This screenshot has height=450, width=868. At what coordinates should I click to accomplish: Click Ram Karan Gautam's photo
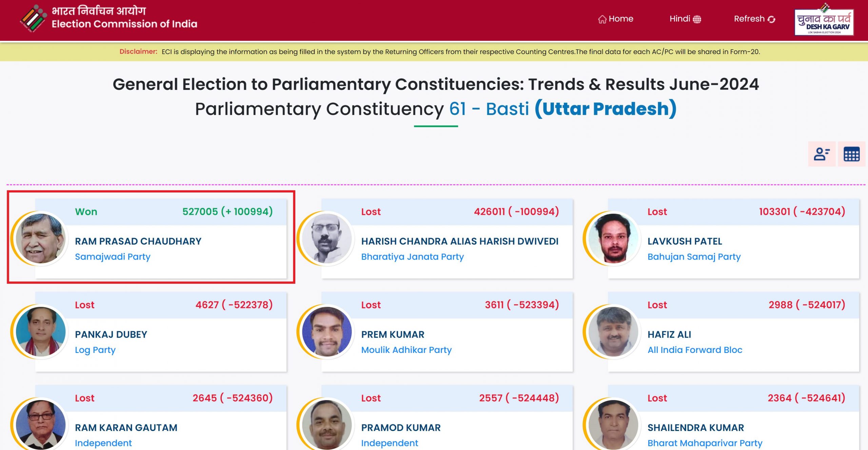[41, 425]
